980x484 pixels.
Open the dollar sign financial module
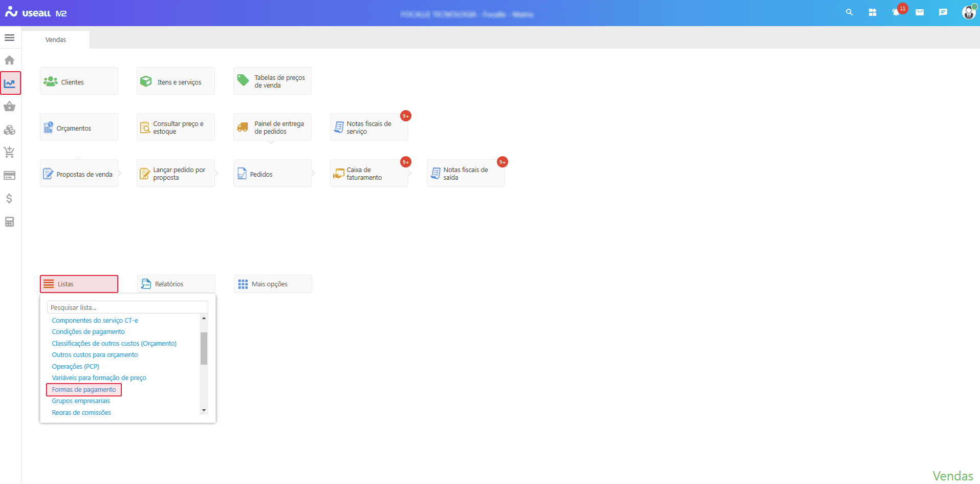point(9,199)
